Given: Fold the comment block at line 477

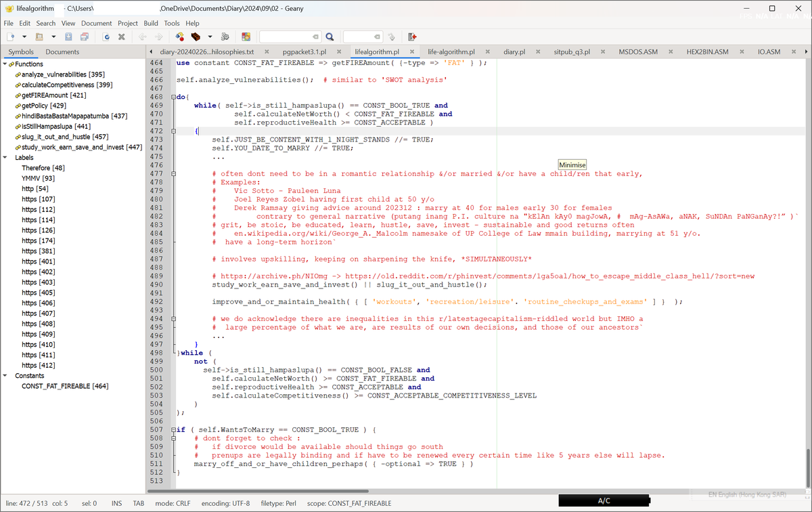Looking at the screenshot, I should click(173, 174).
